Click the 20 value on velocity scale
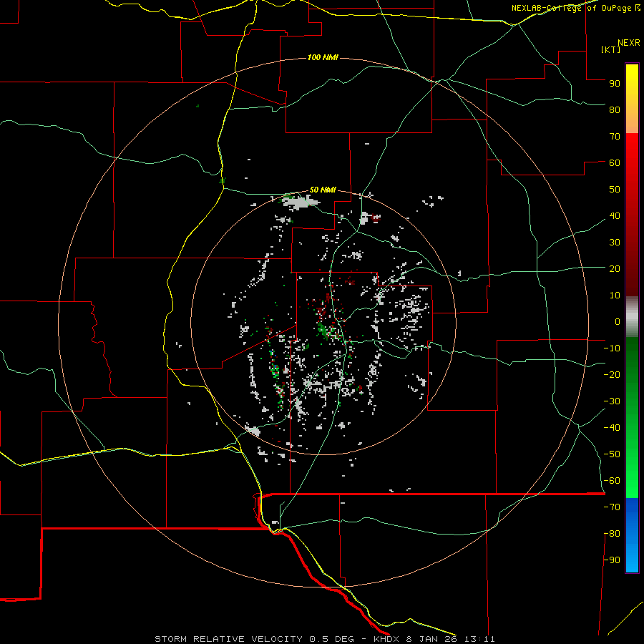The image size is (644, 644). [615, 268]
